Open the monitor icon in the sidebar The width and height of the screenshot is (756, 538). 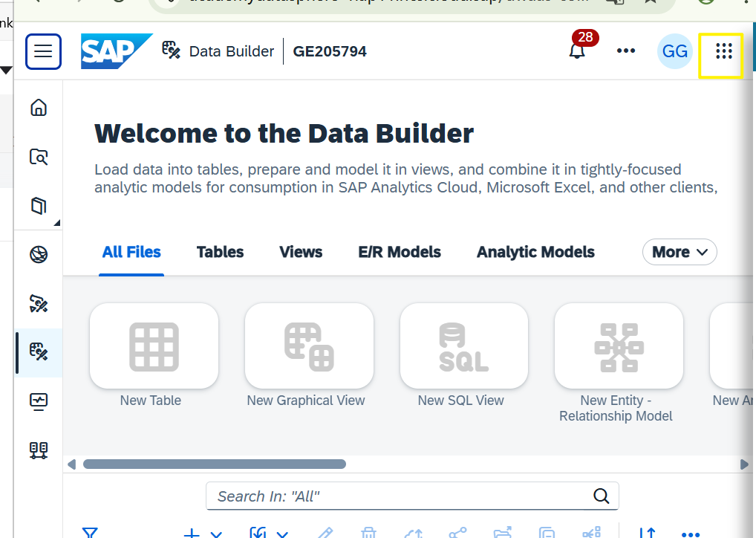click(x=39, y=401)
